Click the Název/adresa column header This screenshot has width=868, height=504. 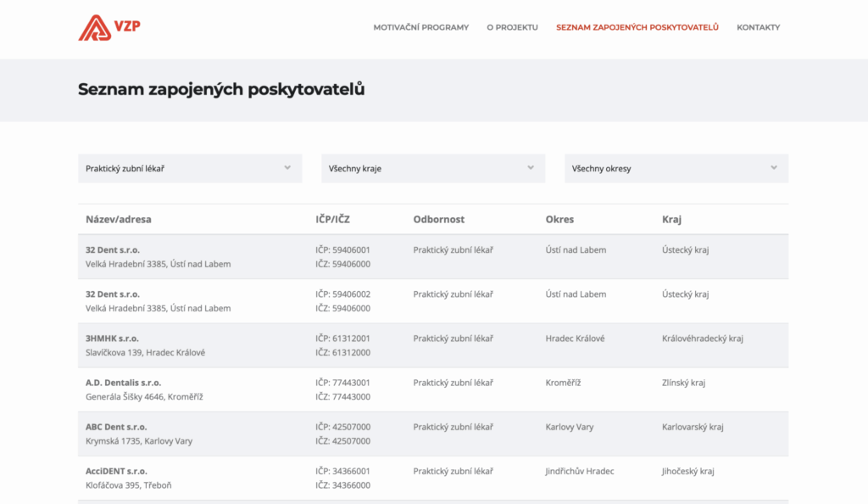point(119,219)
